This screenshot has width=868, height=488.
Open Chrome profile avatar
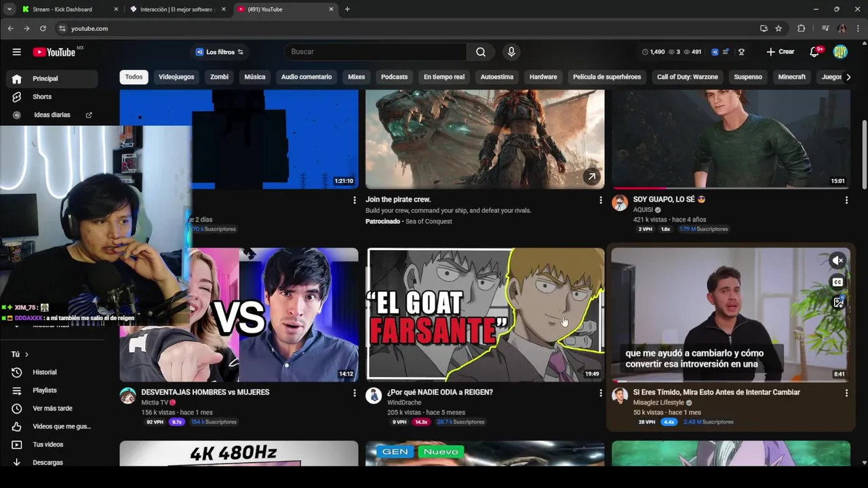(x=842, y=28)
